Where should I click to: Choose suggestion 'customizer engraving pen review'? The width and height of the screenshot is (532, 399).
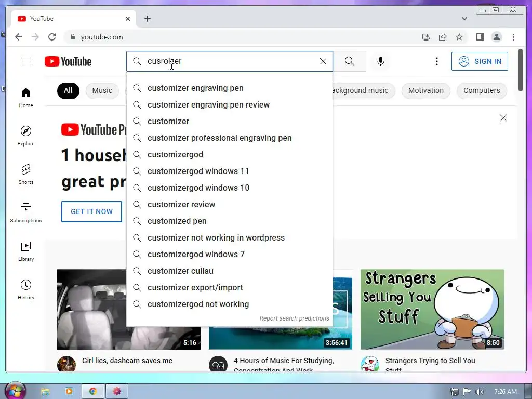(x=230, y=104)
